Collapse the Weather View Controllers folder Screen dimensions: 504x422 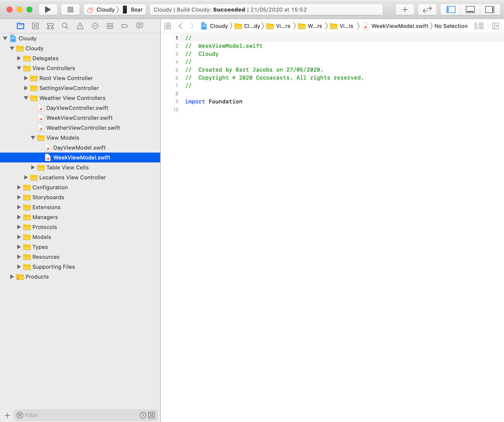pyautogui.click(x=26, y=98)
